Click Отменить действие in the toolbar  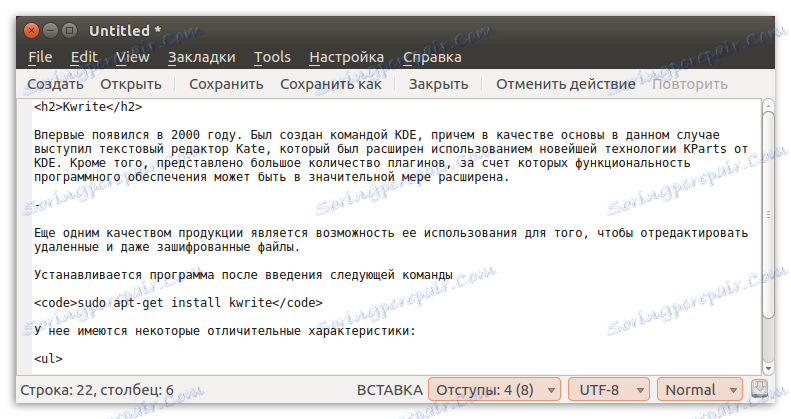(566, 84)
